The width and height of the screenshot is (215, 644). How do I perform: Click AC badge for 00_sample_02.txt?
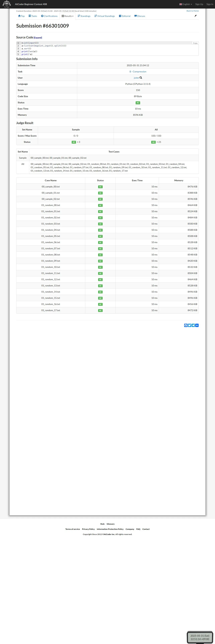click(x=100, y=199)
